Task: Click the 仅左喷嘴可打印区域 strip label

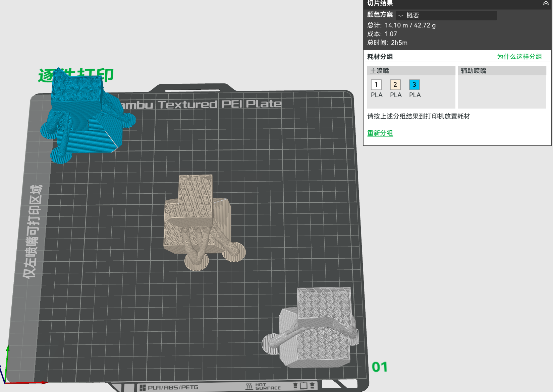Action: (33, 231)
